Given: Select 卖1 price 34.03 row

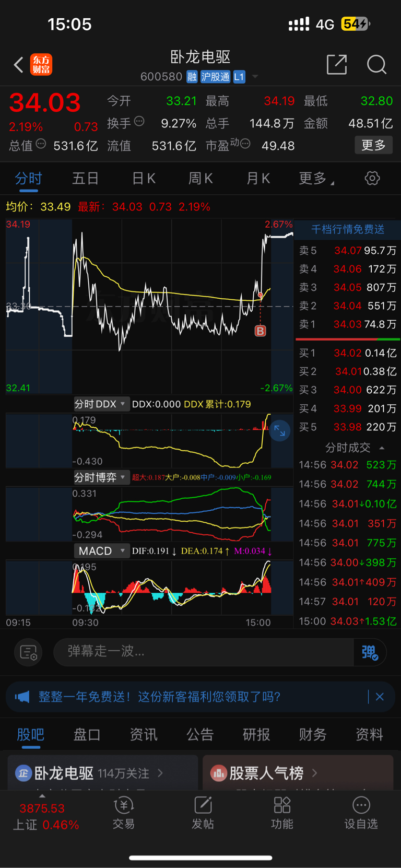Looking at the screenshot, I should click(348, 324).
